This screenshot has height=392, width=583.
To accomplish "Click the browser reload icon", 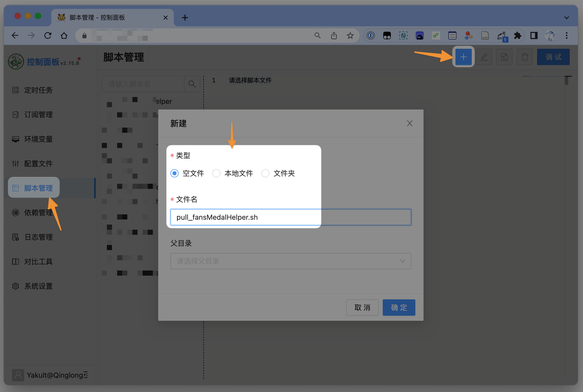I will [48, 35].
